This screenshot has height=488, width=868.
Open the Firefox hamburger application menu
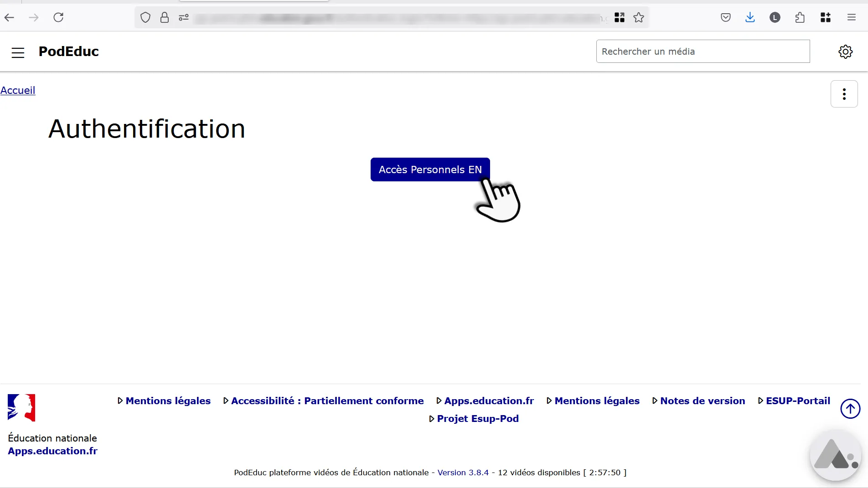851,17
